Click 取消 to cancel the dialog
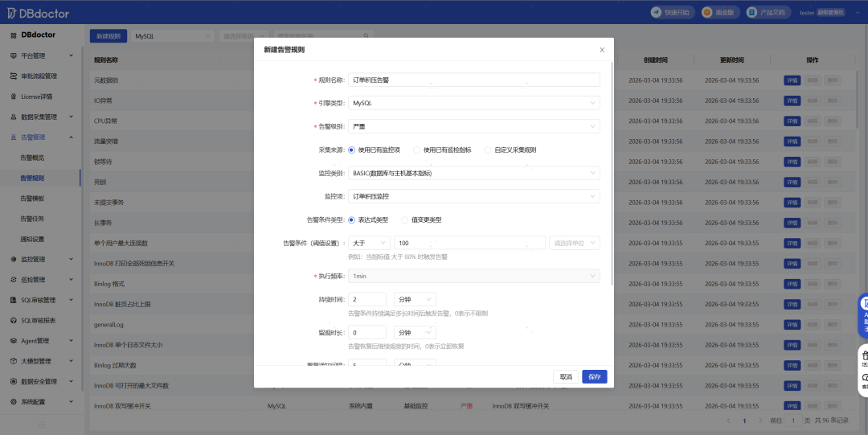Viewport: 868px width, 435px height. 566,377
